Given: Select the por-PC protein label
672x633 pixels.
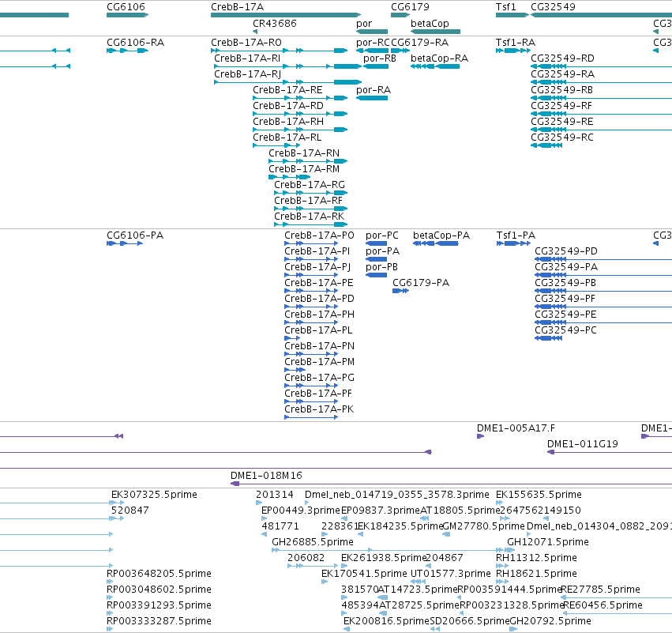Looking at the screenshot, I should pyautogui.click(x=382, y=235).
